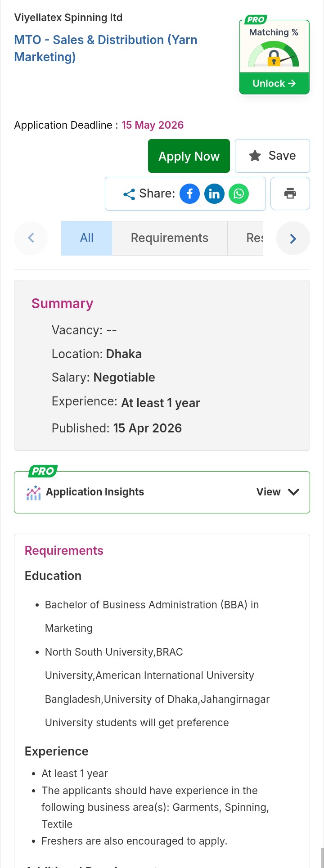
Task: Switch to the Requirements tab
Action: [169, 238]
